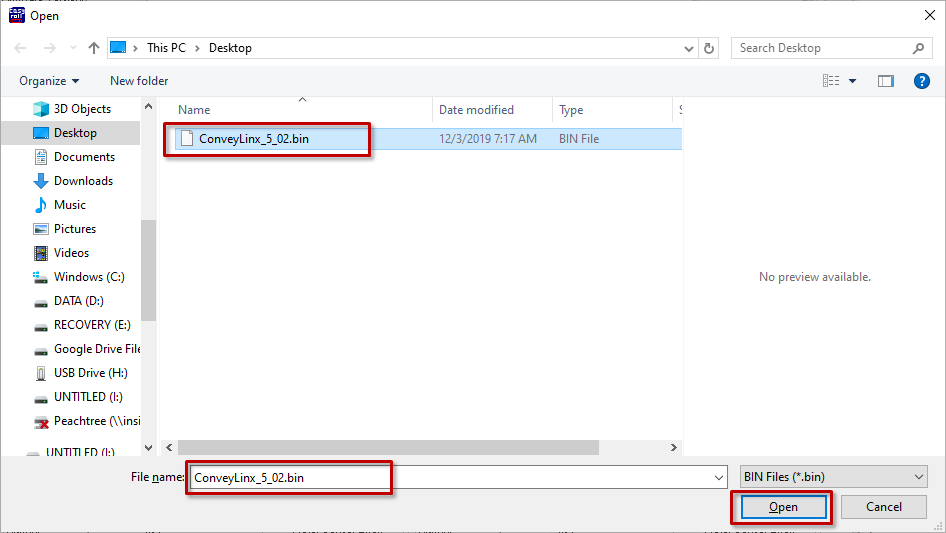Toggle the preview pane icon
The height and width of the screenshot is (533, 946).
click(886, 81)
